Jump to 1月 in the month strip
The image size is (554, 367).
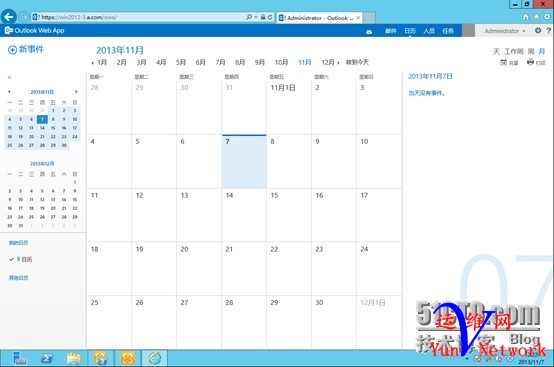[x=102, y=63]
